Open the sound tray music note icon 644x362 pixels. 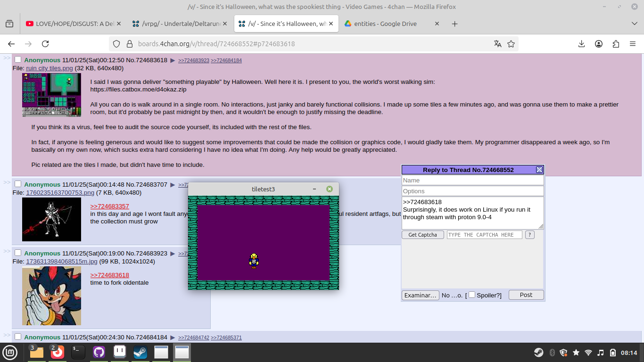(601, 353)
